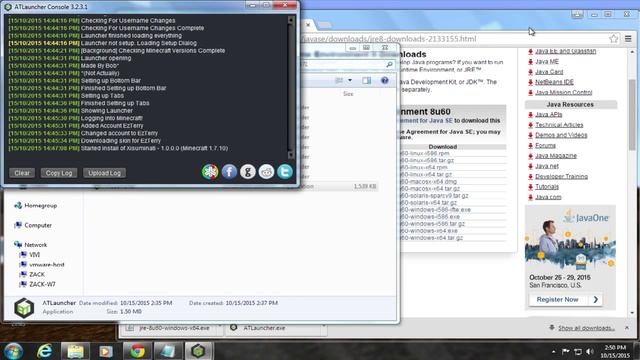Open the Facebook icon in ATLauncher Console
This screenshot has width=640, height=360.
click(229, 172)
